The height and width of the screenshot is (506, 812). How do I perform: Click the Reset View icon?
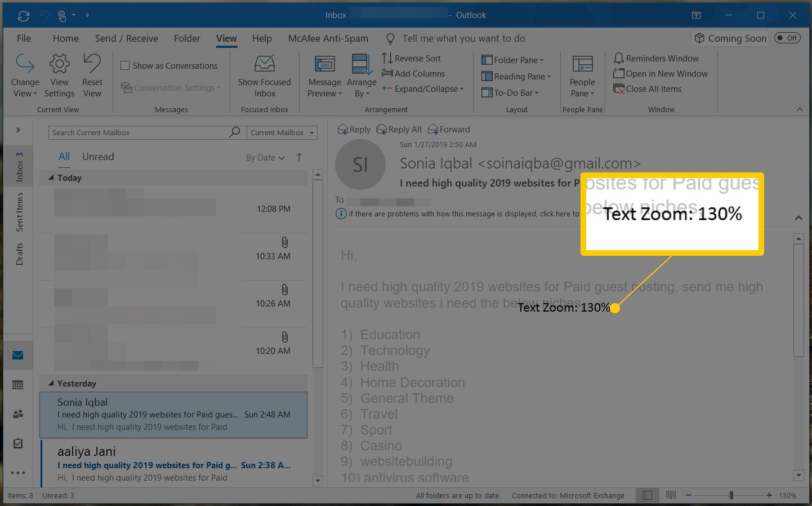92,64
